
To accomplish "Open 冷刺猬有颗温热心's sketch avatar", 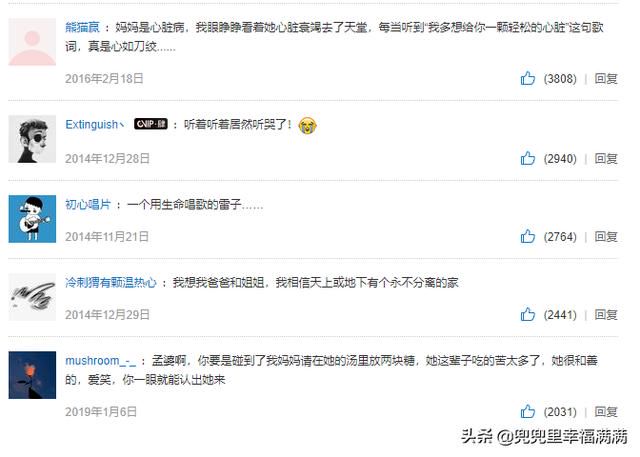I will point(32,297).
